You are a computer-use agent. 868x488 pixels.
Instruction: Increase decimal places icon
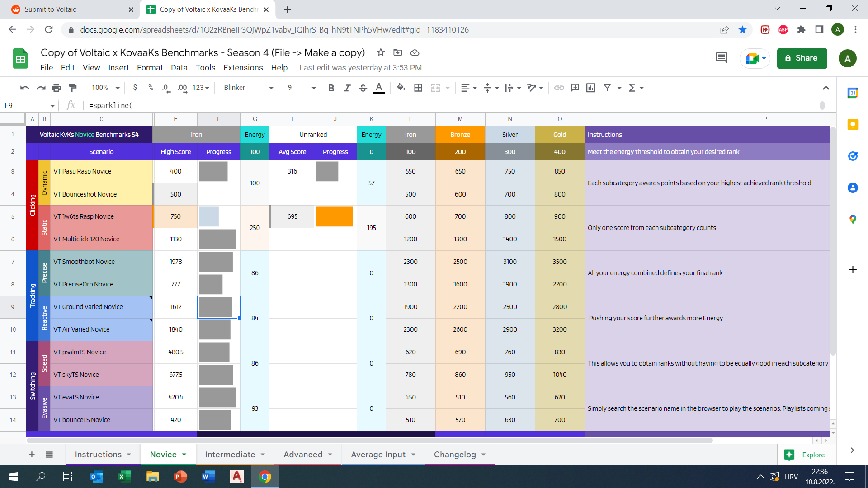182,88
